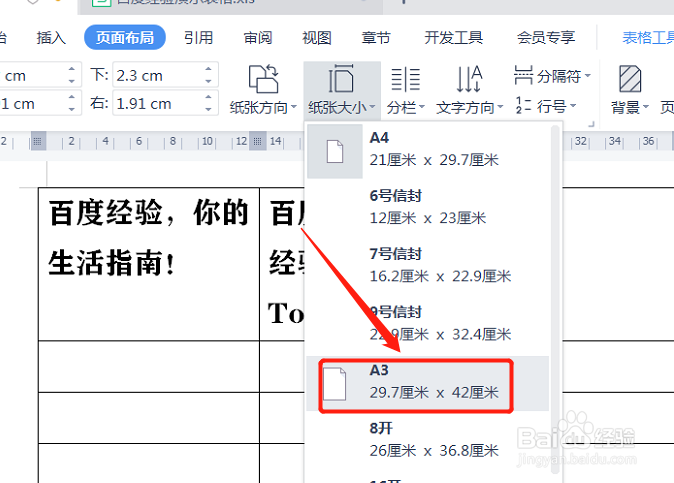Open the 行号 line numbers control
Screen dimensions: 674x483
[545, 106]
